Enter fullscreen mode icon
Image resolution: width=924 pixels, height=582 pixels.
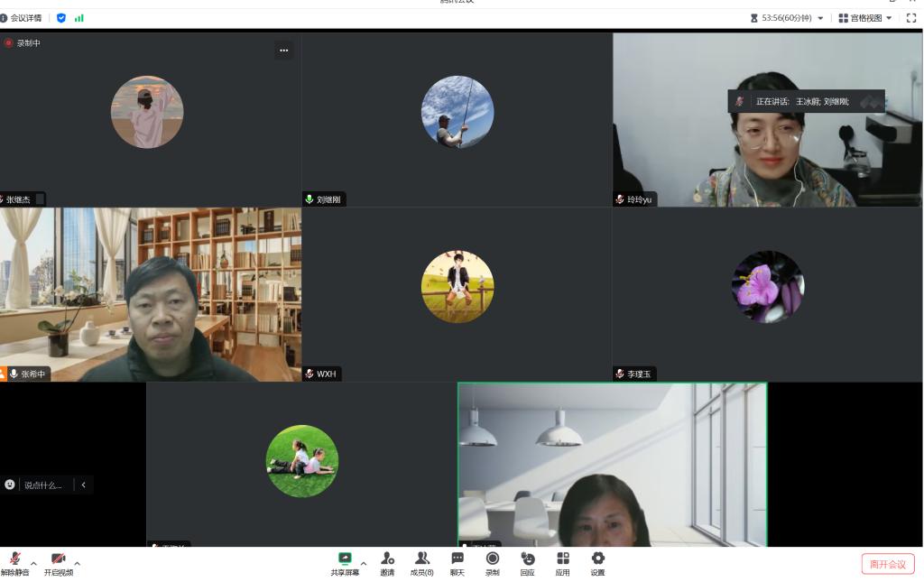[x=911, y=18]
